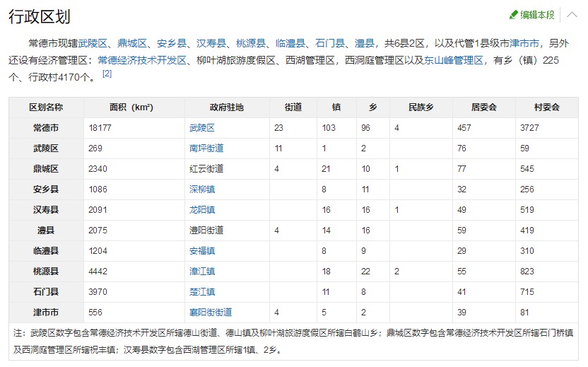This screenshot has height=367, width=588.
Task: Open the 深柳镇 link in the table
Action: pyautogui.click(x=202, y=190)
